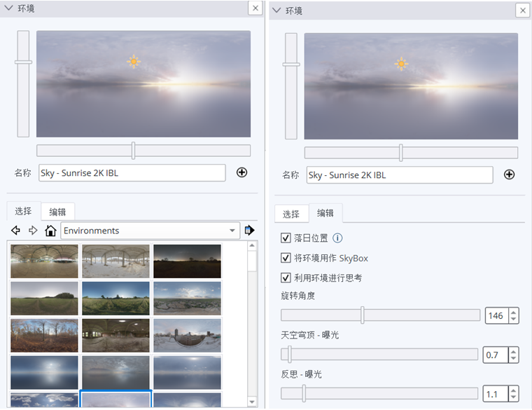Image resolution: width=532 pixels, height=410 pixels.
Task: Click the plus icon in the left panel
Action: pos(241,172)
